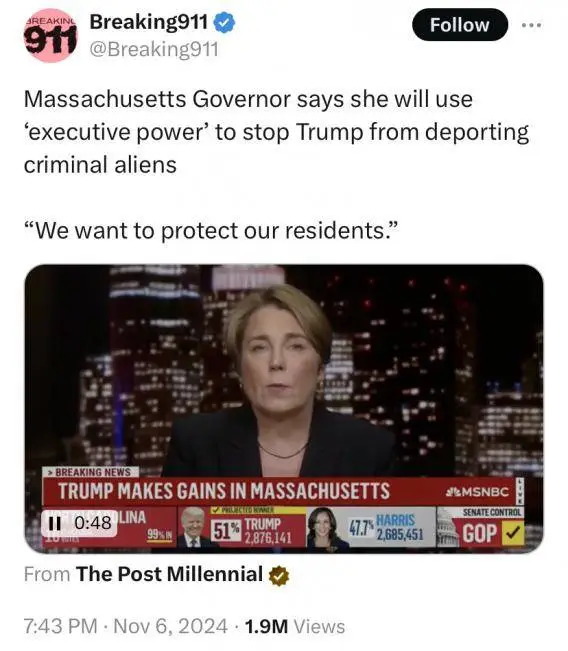The width and height of the screenshot is (568, 651).
Task: Click Trump's portrait in the results ticker
Action: (193, 527)
